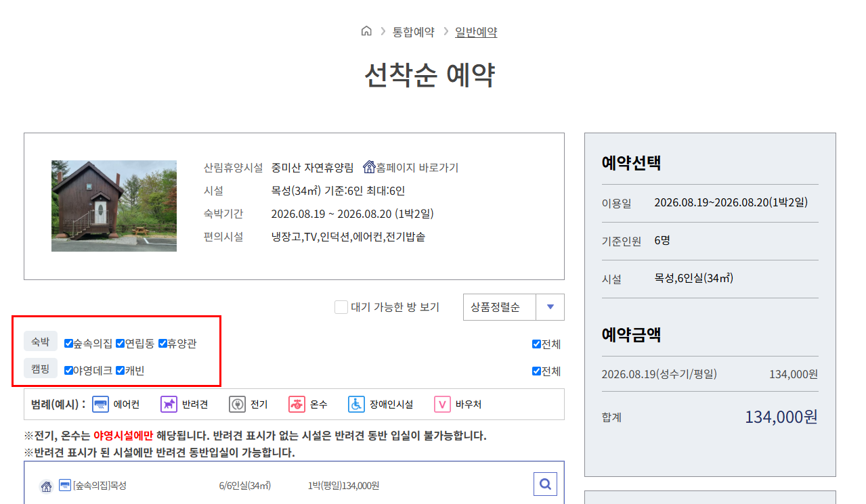Screen dimensions: 866x504
Task: Open the 일반예약 breadcrumb link
Action: coord(476,32)
